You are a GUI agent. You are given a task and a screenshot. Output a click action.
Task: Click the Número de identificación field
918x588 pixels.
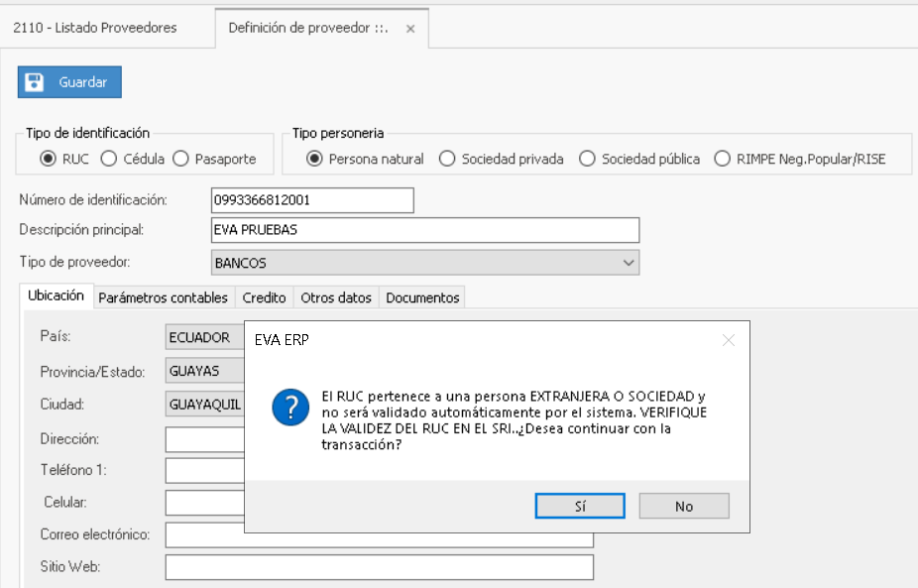312,200
